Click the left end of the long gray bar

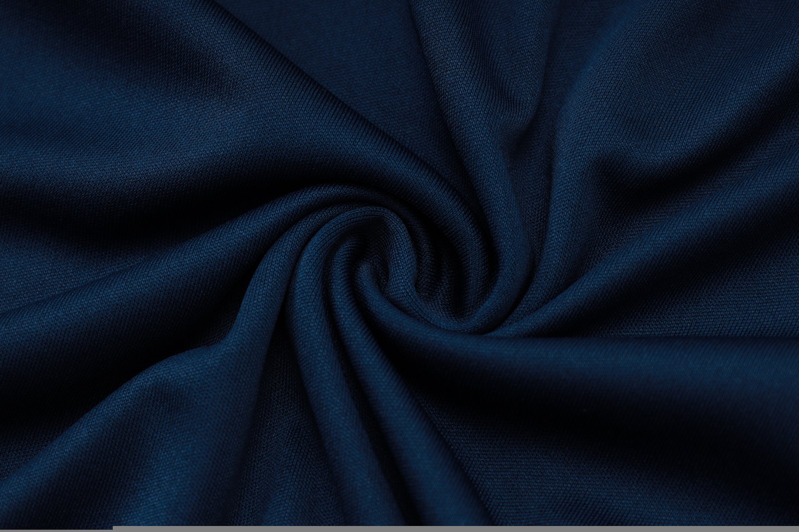pos(116,529)
